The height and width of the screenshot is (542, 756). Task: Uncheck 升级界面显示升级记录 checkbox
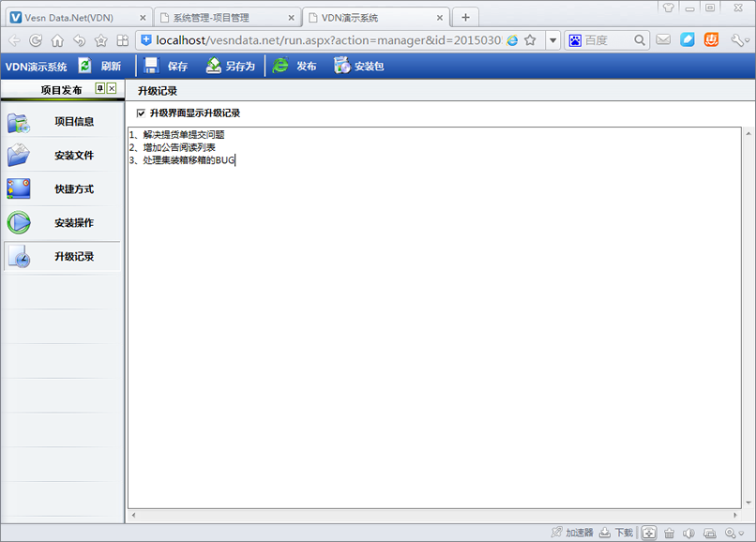click(142, 113)
